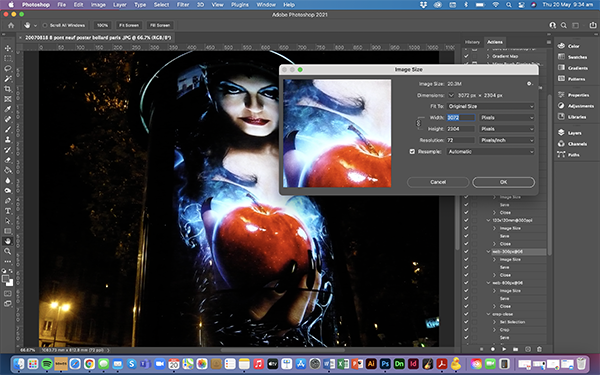
Task: Select the Lasso tool
Action: pyautogui.click(x=8, y=68)
